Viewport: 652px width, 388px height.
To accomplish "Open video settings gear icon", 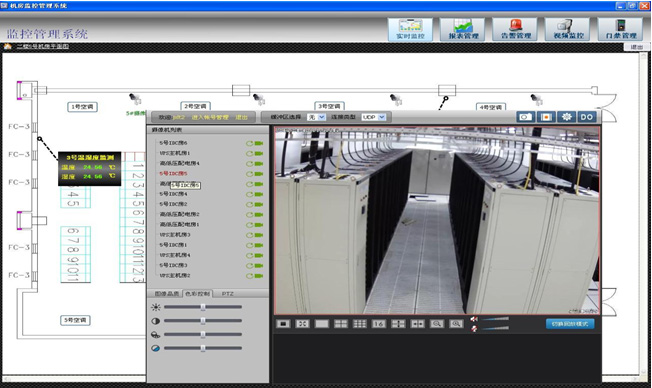I will [x=566, y=117].
